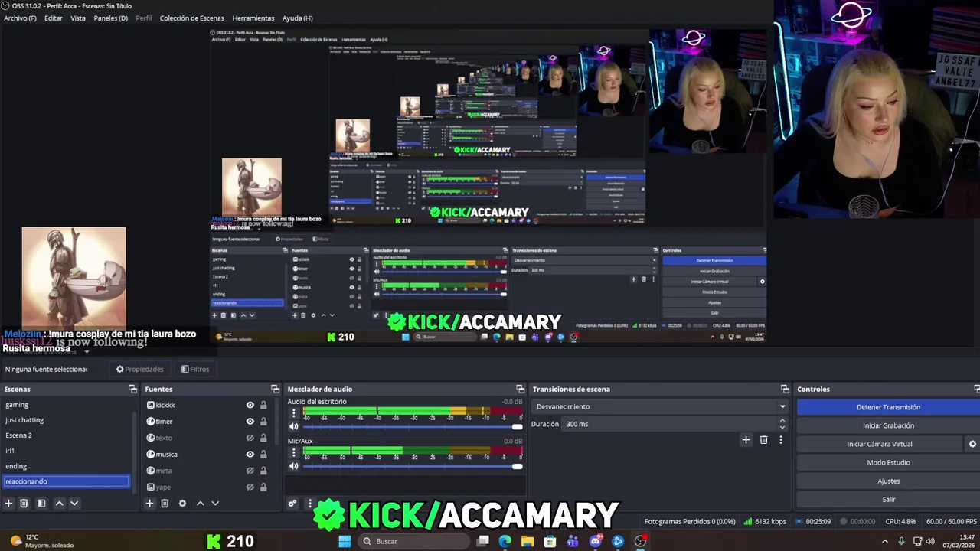
Task: Open transition properties three dots
Action: (781, 439)
